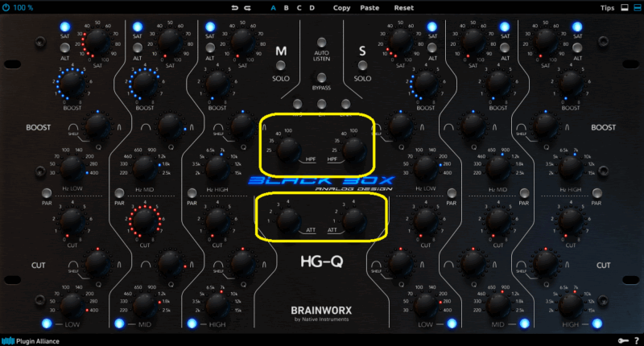Toggle the blue HIGH band LED on the left side
Viewport: 644px width, 346px height.
pyautogui.click(x=192, y=323)
